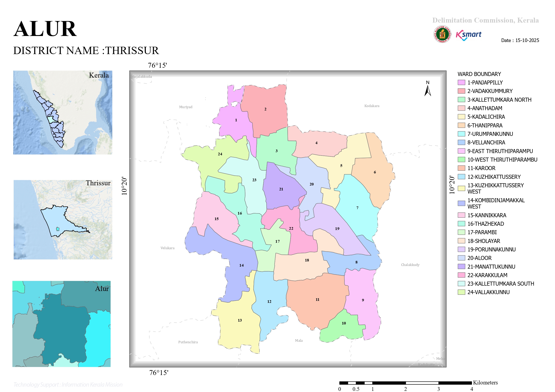Click the 5-KADALICHIRA legend swatch
Screen dimensions: 555x392
[461, 117]
